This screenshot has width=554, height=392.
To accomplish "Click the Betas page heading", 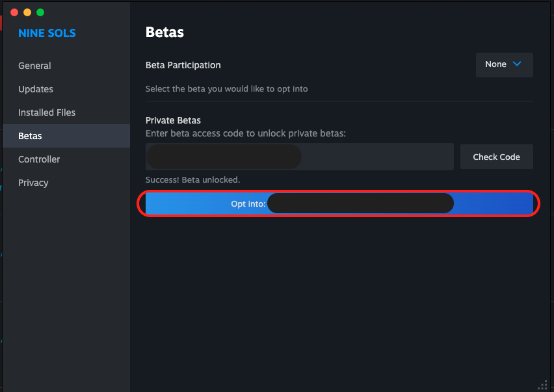I will point(165,32).
